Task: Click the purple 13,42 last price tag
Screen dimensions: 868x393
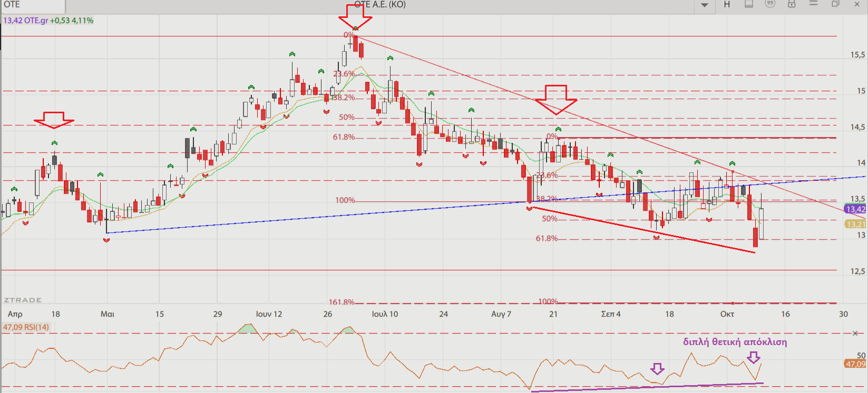Action: click(x=856, y=210)
